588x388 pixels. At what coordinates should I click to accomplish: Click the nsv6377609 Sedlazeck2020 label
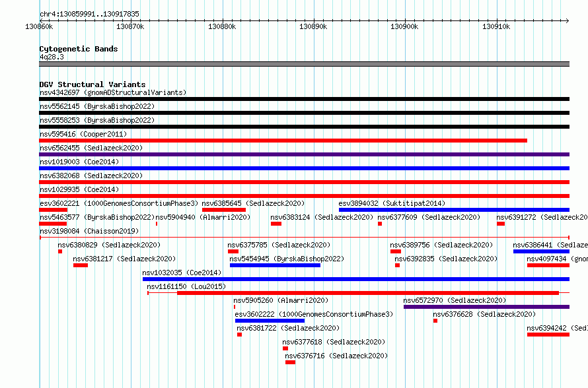click(429, 217)
